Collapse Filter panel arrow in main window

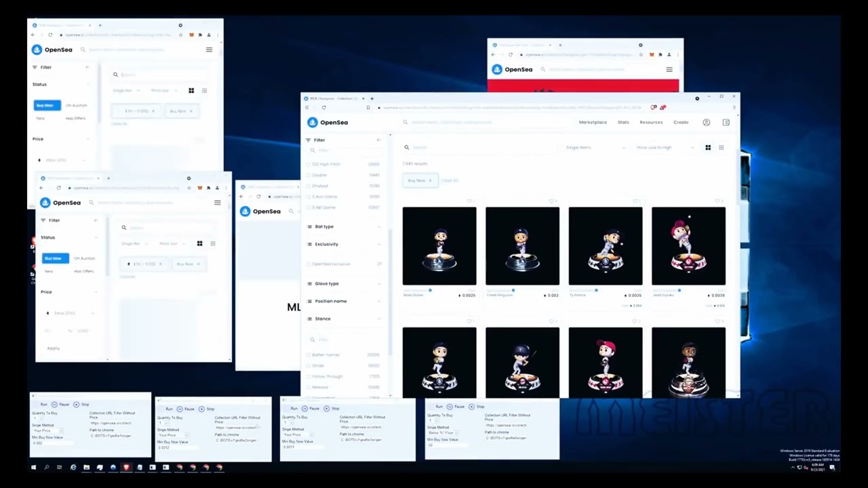coord(378,140)
